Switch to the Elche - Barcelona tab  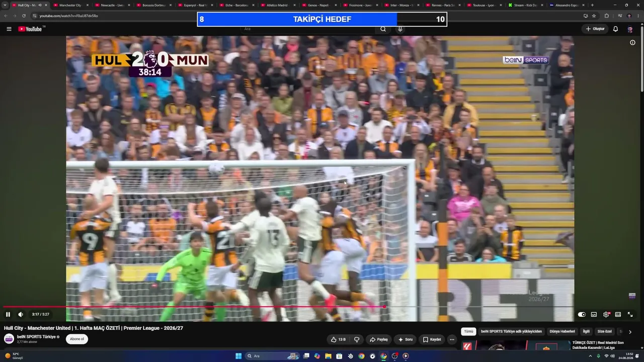tap(236, 5)
